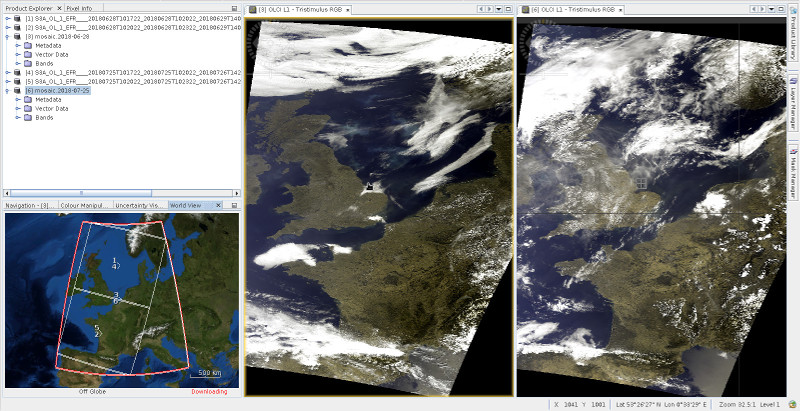Maximize the [3] image view window
Screen dimensions: 800x411
click(508, 9)
